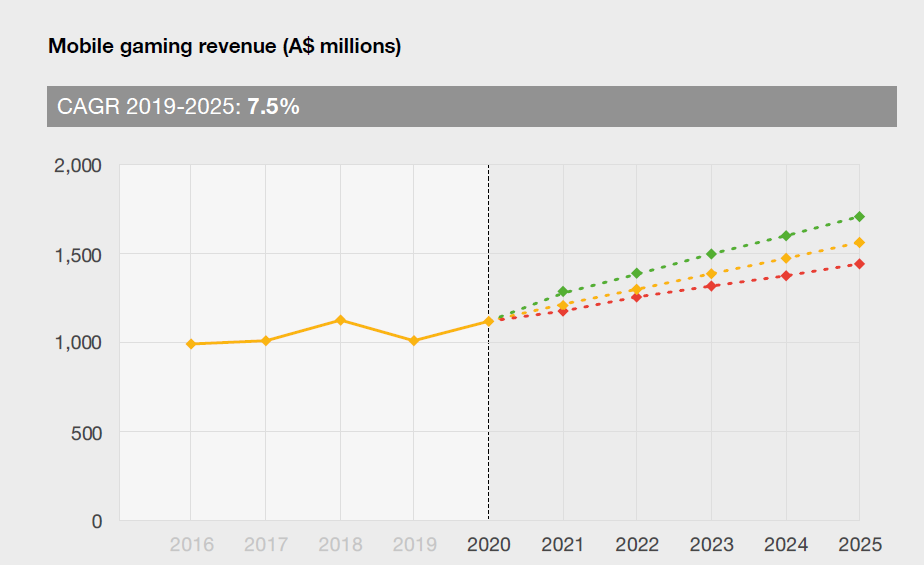Click the 500 y-axis value label
The height and width of the screenshot is (565, 924).
click(84, 432)
